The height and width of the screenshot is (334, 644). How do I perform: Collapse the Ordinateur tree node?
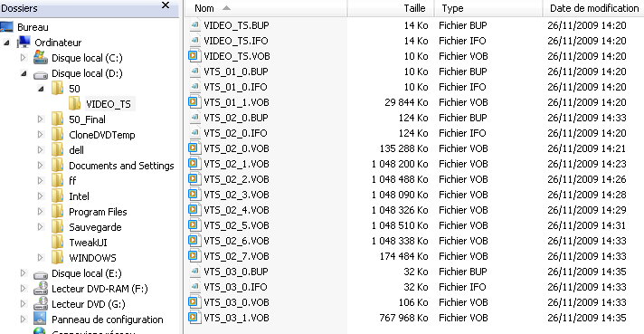click(x=6, y=43)
